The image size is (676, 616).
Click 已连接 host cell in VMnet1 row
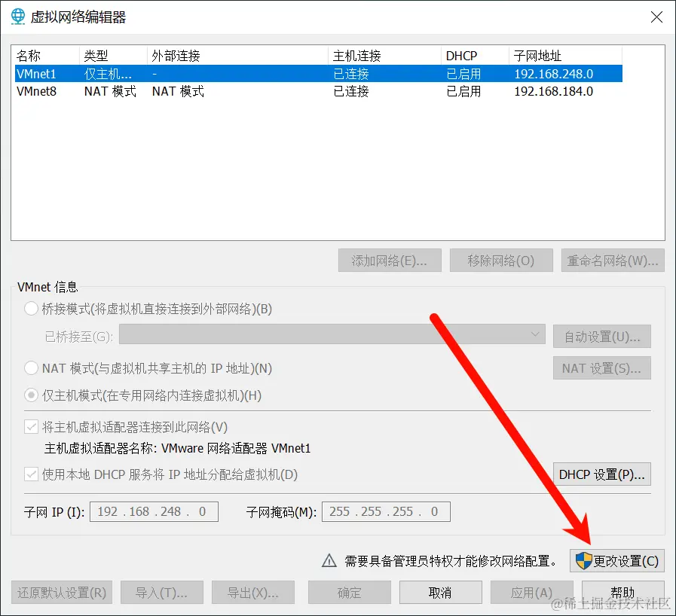pos(351,74)
